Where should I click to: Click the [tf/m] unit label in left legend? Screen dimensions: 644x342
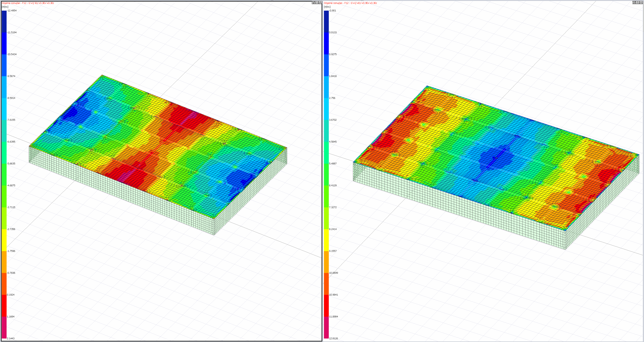coord(5,7)
